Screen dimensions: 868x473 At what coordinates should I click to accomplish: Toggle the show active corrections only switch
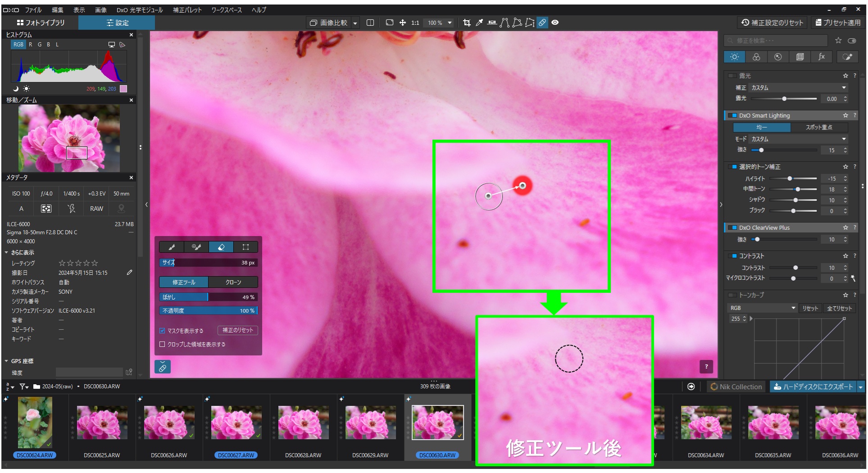coord(852,41)
